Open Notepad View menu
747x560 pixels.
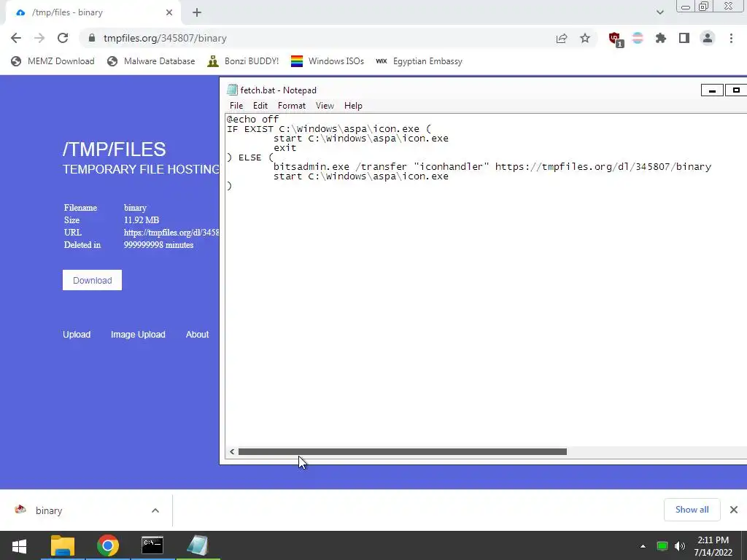point(325,106)
